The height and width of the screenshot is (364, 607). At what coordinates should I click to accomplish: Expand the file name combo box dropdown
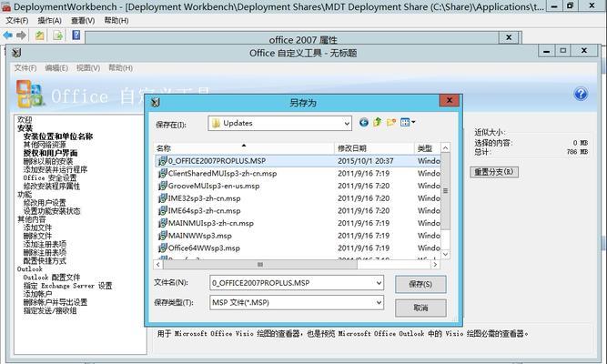[x=379, y=283]
